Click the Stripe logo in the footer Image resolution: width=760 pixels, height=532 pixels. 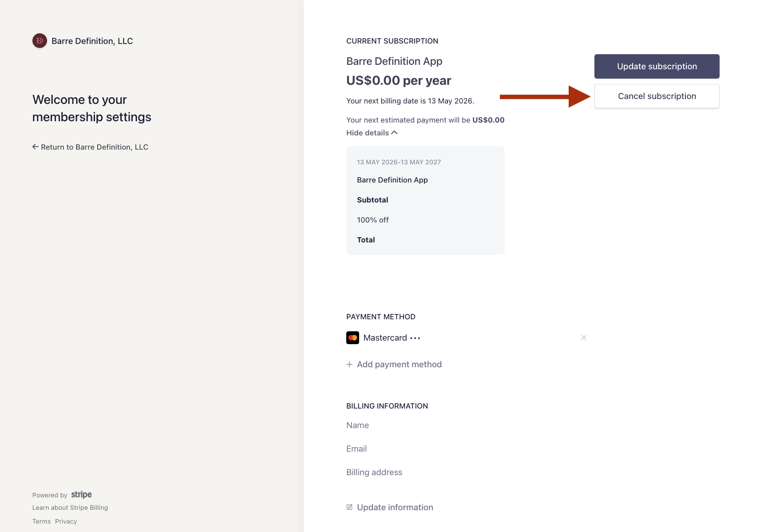(81, 495)
